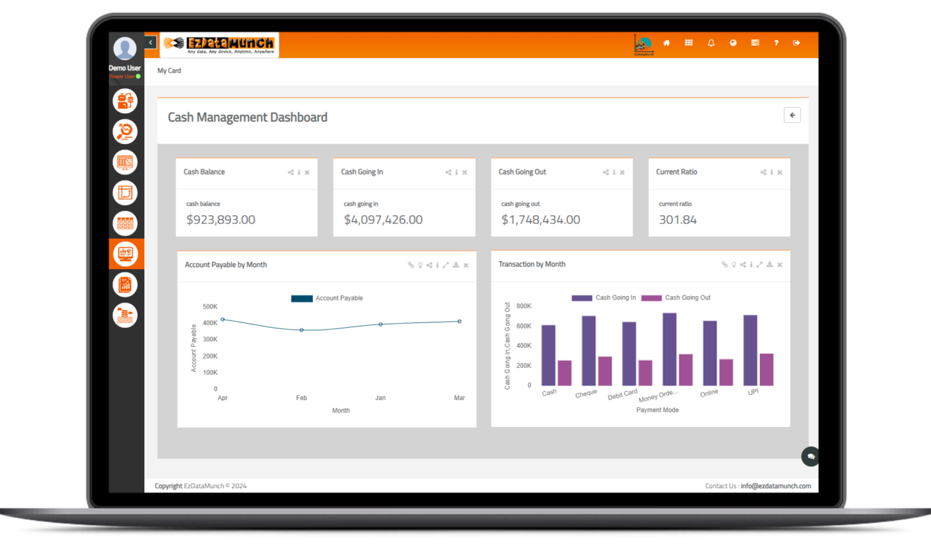Open notifications from the bell icon

point(711,43)
